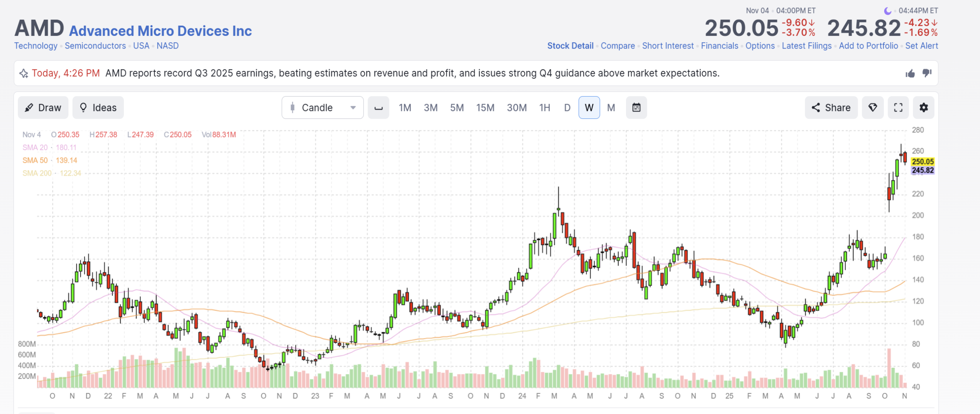Viewport: 980px width, 414px height.
Task: Select the 1H interval
Action: point(544,107)
